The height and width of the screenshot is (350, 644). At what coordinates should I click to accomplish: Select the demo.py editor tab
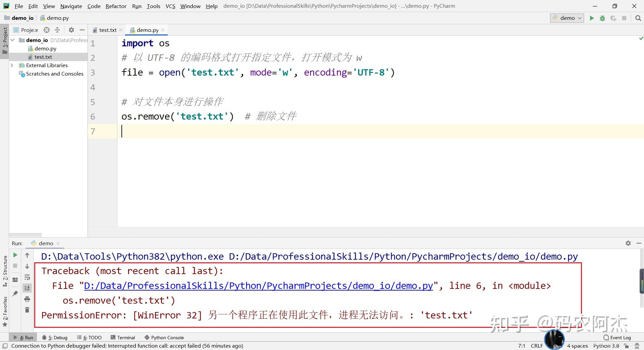(147, 30)
